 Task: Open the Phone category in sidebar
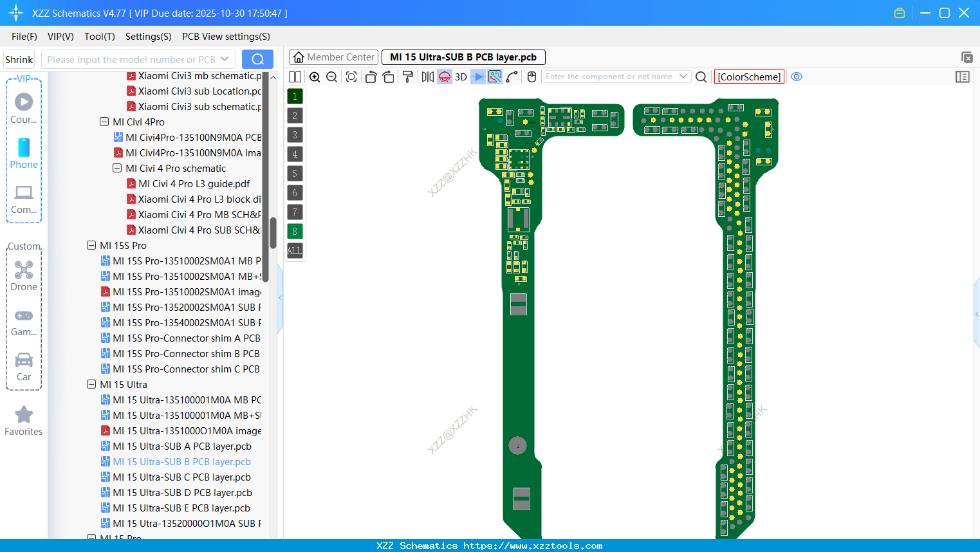pyautogui.click(x=24, y=152)
